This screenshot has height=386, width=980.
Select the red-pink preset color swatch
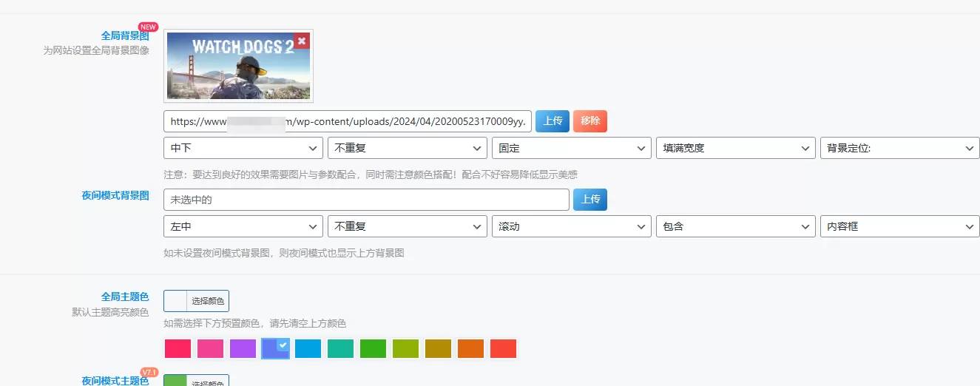(178, 348)
